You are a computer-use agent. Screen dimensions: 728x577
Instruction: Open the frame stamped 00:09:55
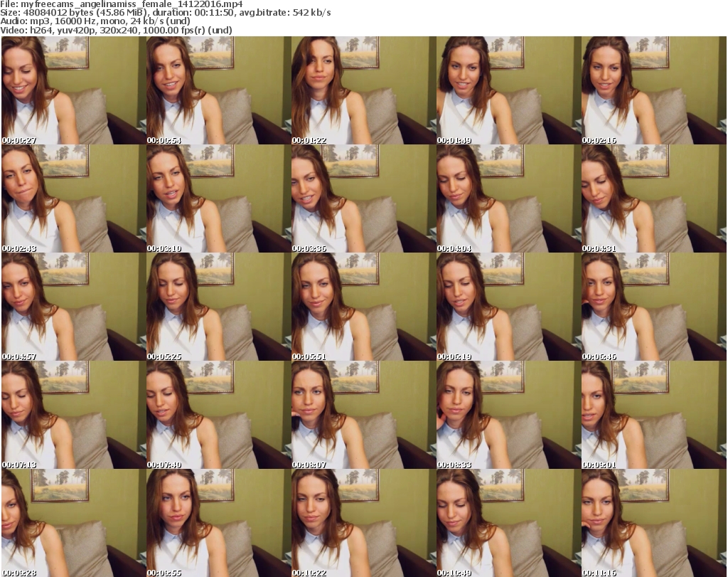pos(218,523)
